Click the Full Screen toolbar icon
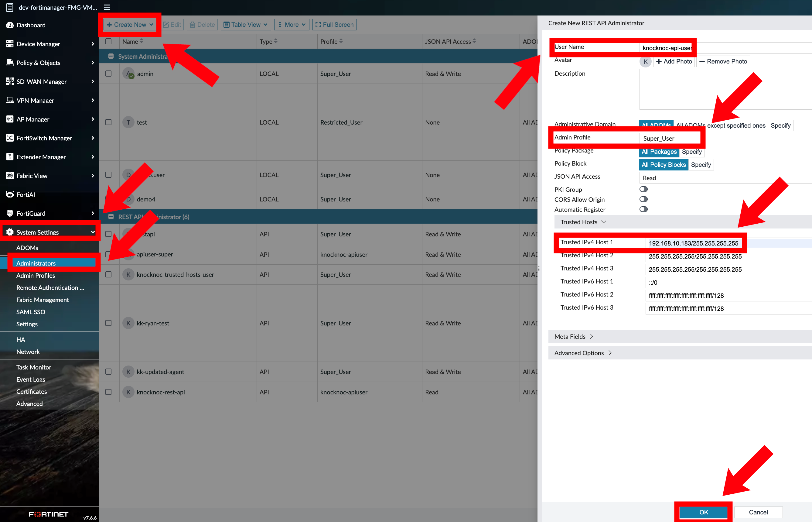Viewport: 812px width, 522px height. [x=318, y=24]
